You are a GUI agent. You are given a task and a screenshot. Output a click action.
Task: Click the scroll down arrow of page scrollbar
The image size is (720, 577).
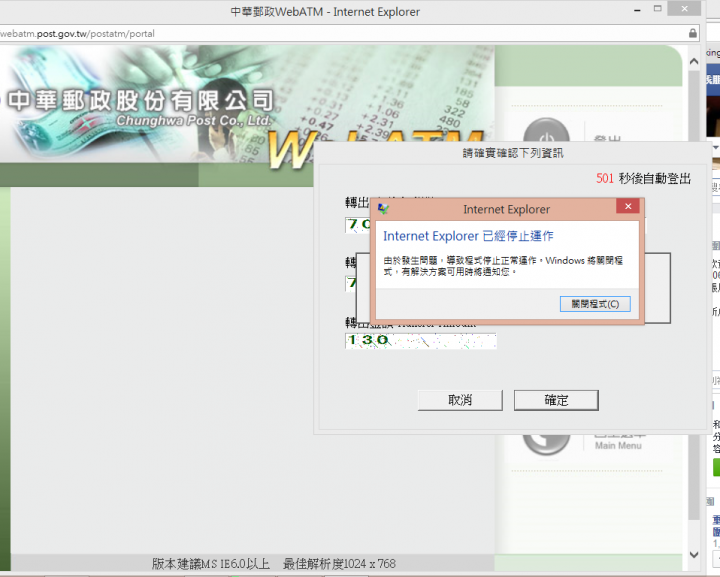click(694, 555)
